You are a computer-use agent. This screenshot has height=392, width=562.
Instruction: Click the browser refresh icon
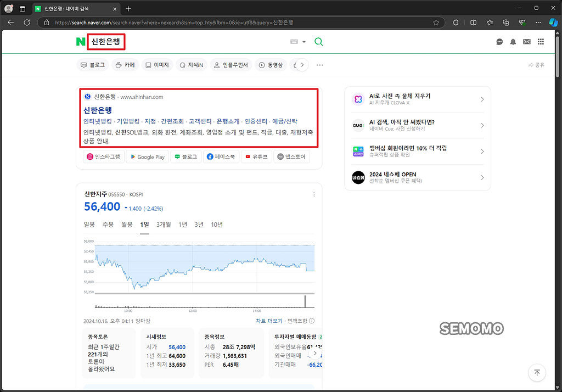(27, 23)
